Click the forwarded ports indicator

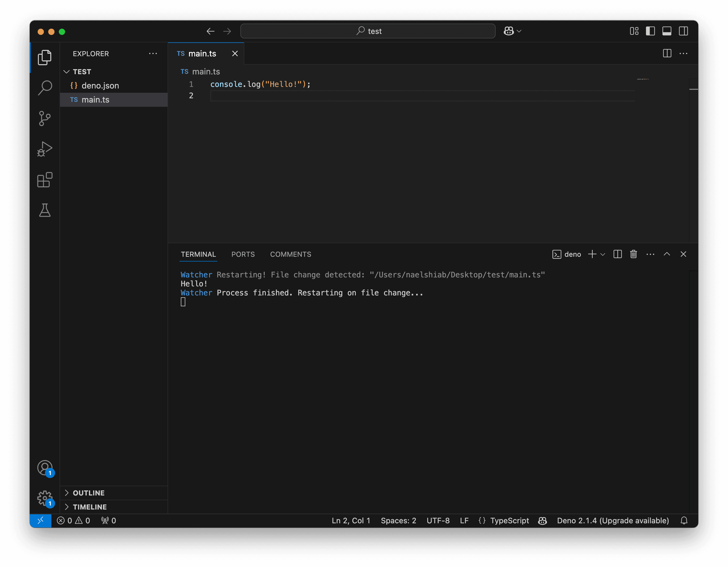click(x=109, y=520)
